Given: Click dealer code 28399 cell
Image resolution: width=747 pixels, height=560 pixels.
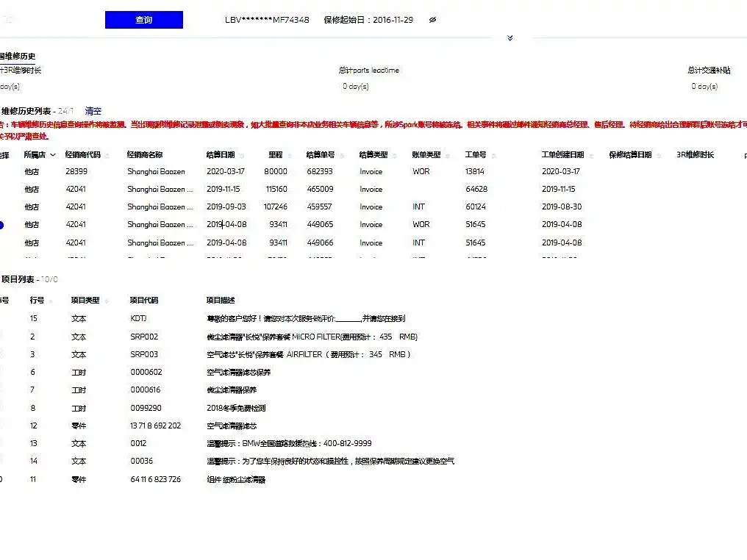Looking at the screenshot, I should (76, 171).
